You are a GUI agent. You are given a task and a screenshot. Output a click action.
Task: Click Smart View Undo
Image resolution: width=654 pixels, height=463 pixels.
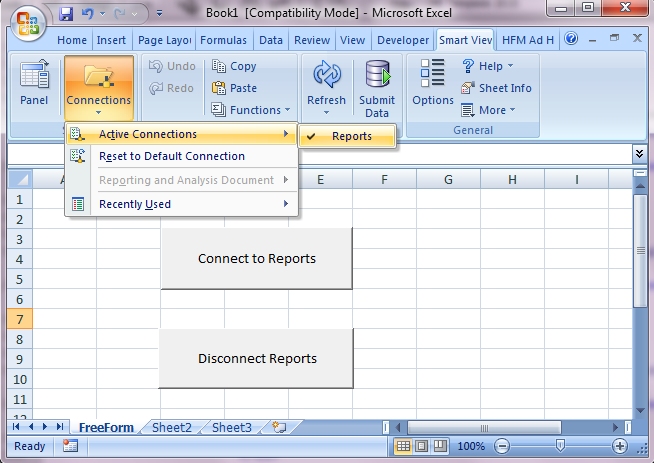[173, 66]
